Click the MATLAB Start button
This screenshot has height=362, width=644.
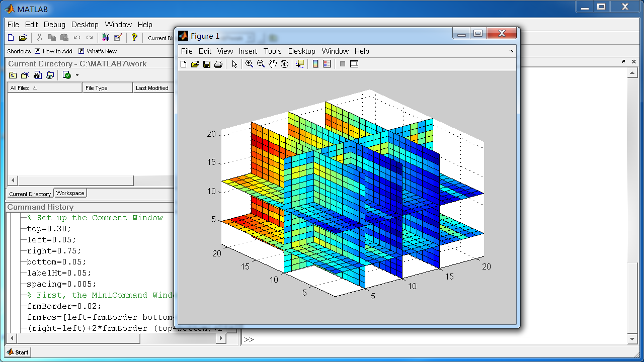(x=18, y=352)
